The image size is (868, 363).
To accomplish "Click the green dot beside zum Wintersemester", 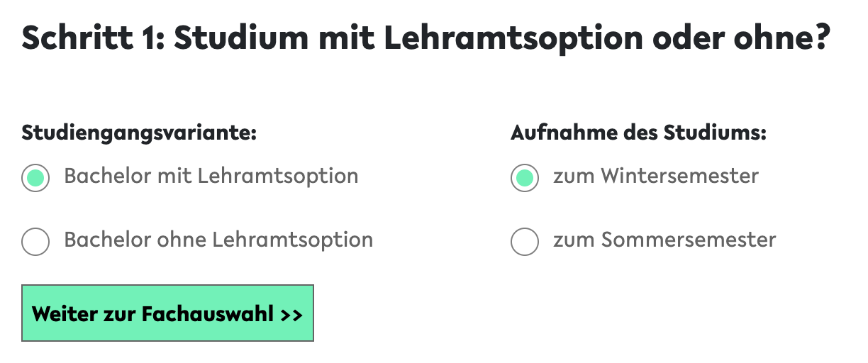I will click(x=525, y=177).
